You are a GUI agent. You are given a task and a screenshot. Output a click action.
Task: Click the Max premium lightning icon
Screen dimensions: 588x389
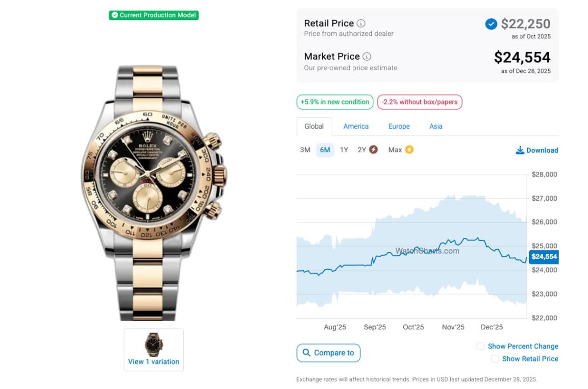click(409, 150)
